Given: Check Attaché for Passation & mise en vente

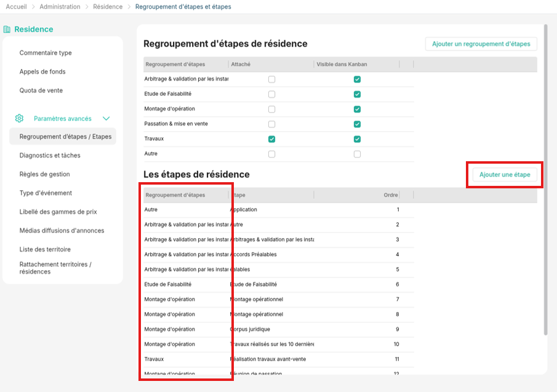Looking at the screenshot, I should tap(272, 124).
